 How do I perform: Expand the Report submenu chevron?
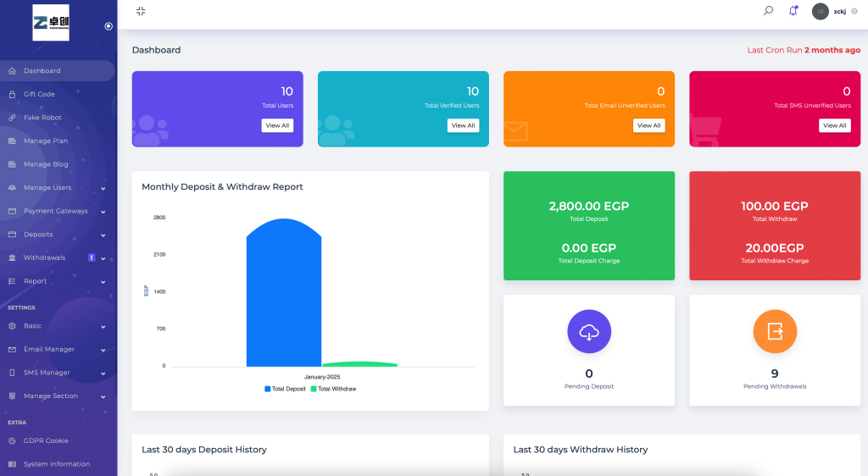(103, 282)
